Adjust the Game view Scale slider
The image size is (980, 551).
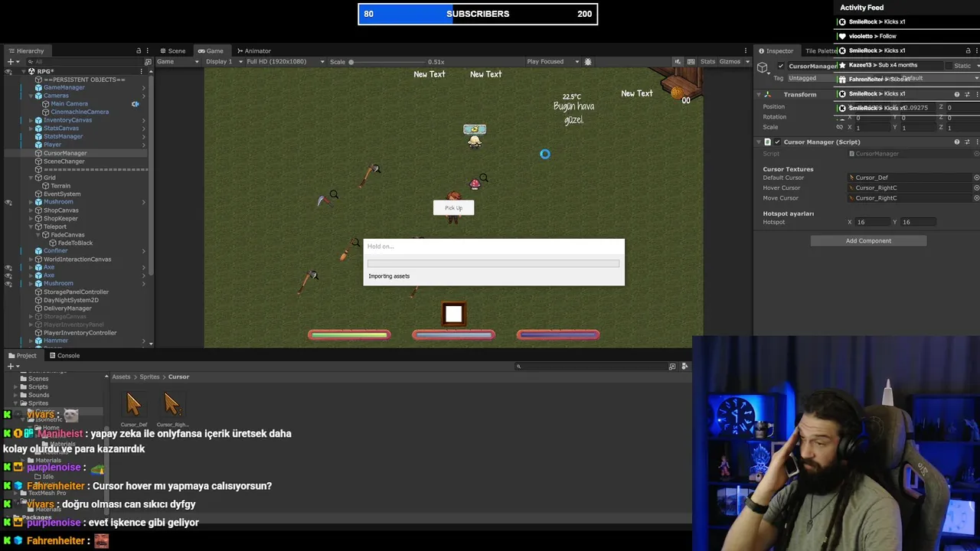(387, 62)
